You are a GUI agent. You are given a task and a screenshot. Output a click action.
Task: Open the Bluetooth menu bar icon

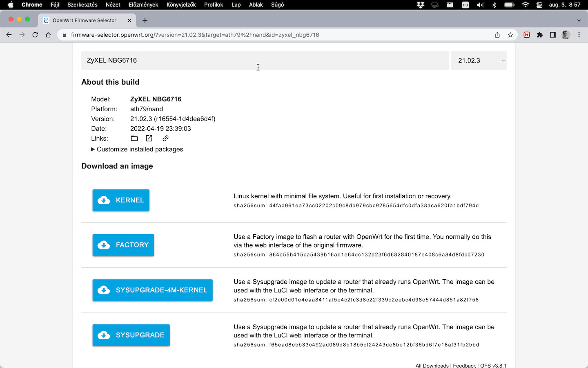(x=494, y=5)
